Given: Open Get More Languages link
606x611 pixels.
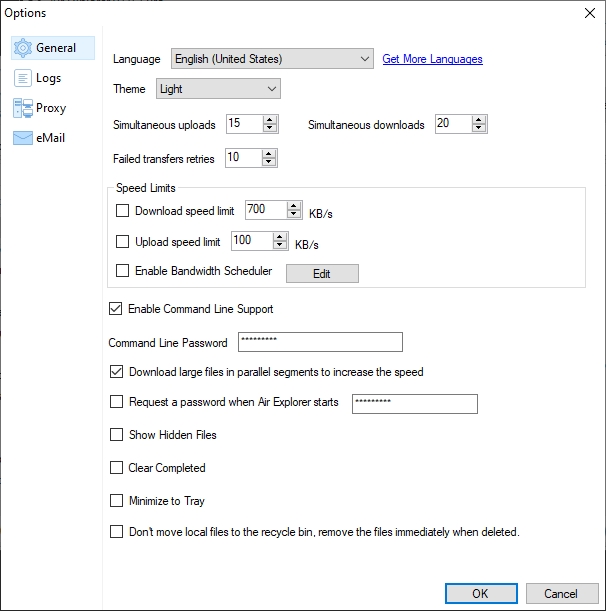Looking at the screenshot, I should (x=432, y=59).
